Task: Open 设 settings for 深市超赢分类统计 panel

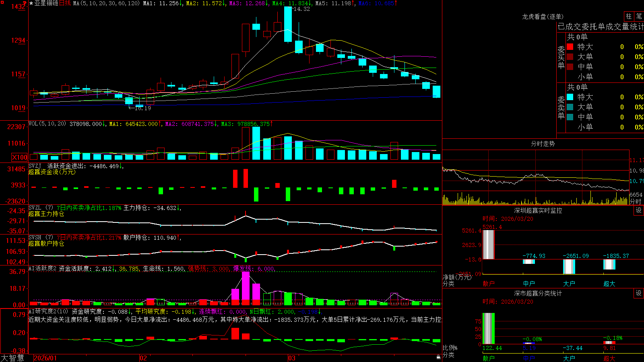Action: [639, 293]
